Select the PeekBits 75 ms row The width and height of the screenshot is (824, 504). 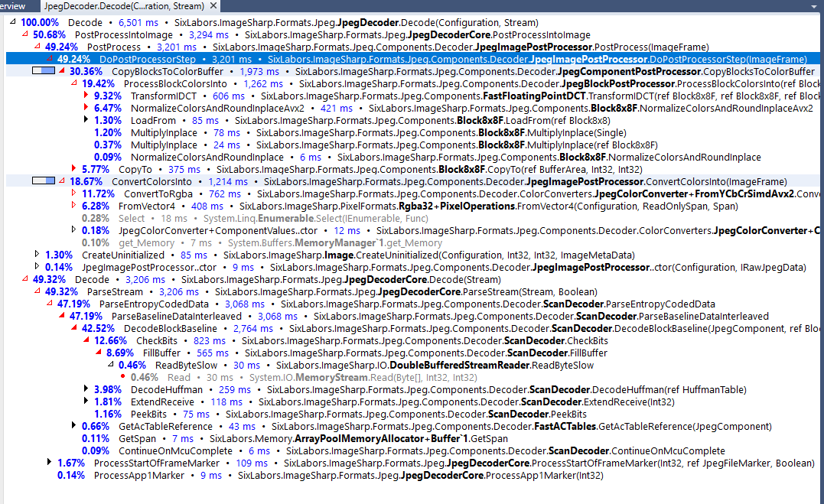(x=340, y=414)
